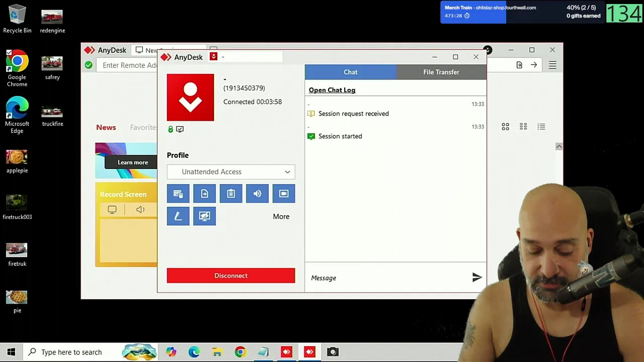The height and width of the screenshot is (362, 644).
Task: Click green ready status icon in main window
Action: pyautogui.click(x=89, y=65)
